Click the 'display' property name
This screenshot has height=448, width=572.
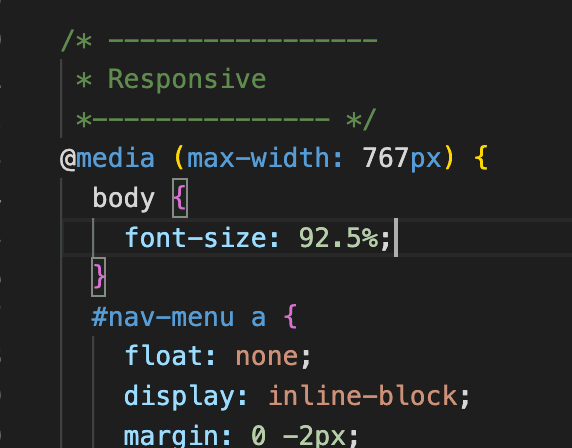(179, 396)
